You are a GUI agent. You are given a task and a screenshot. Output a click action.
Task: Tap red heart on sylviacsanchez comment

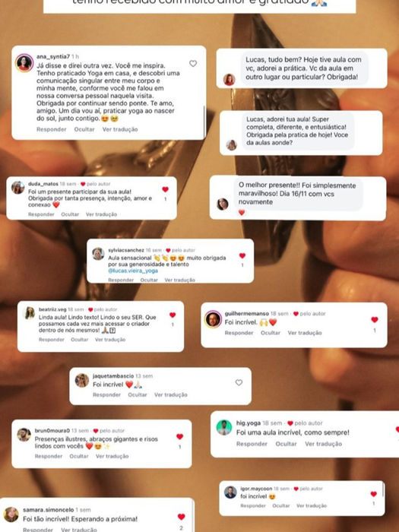242,255
